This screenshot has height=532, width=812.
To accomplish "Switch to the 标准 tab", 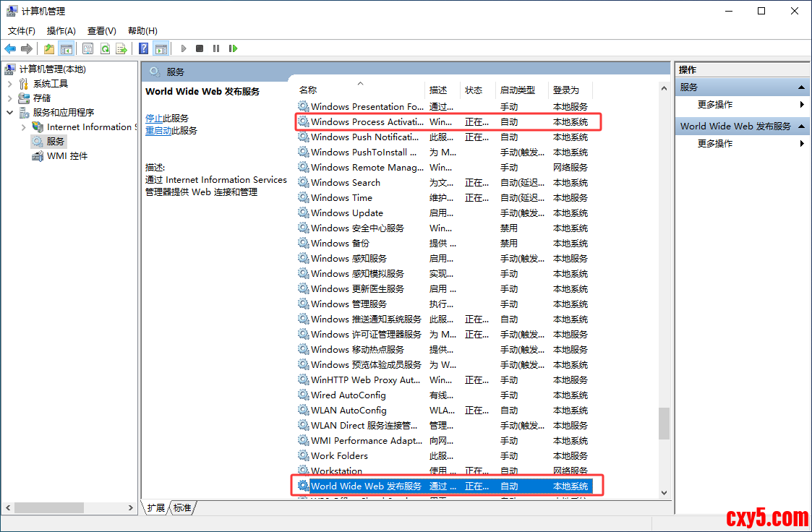I will 182,507.
